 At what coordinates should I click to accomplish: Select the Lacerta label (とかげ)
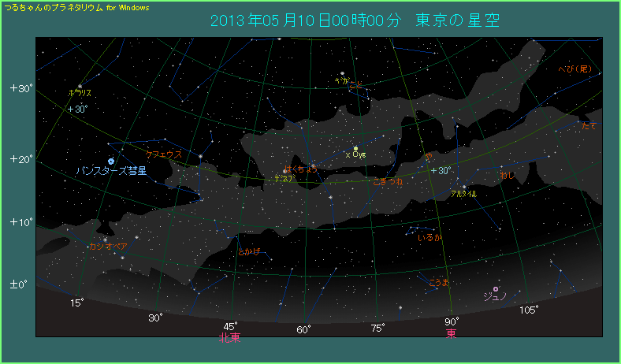click(x=248, y=252)
